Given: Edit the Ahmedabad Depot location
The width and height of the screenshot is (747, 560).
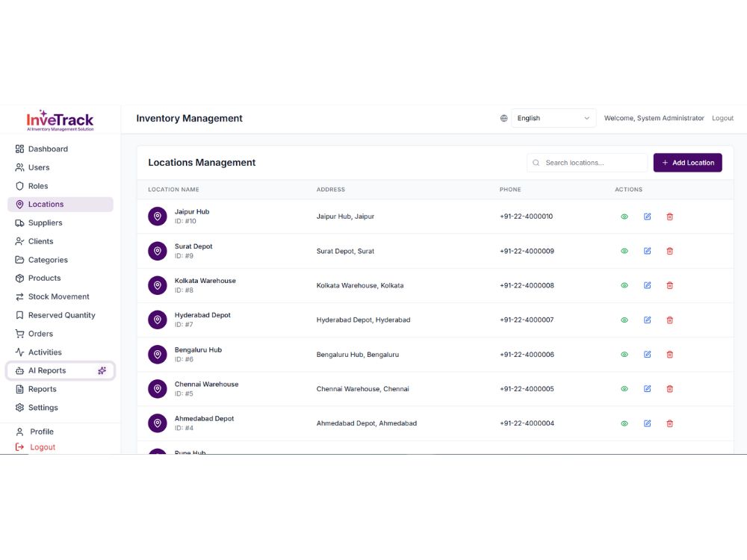Looking at the screenshot, I should click(x=647, y=423).
